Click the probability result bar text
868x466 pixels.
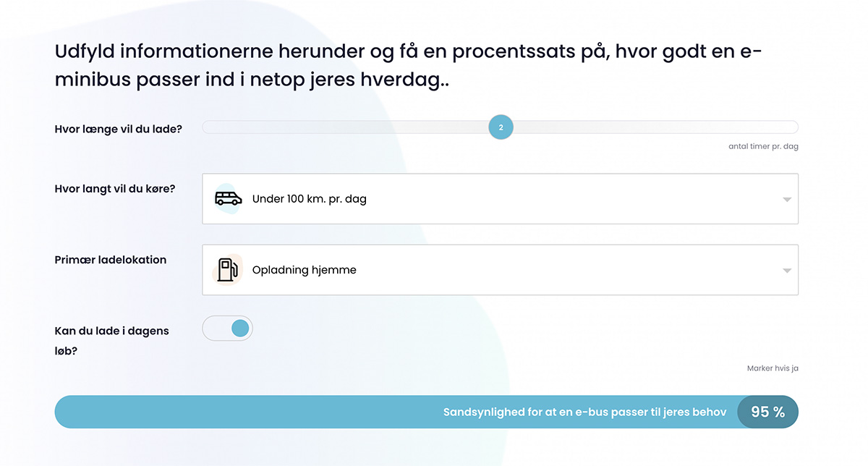click(584, 412)
